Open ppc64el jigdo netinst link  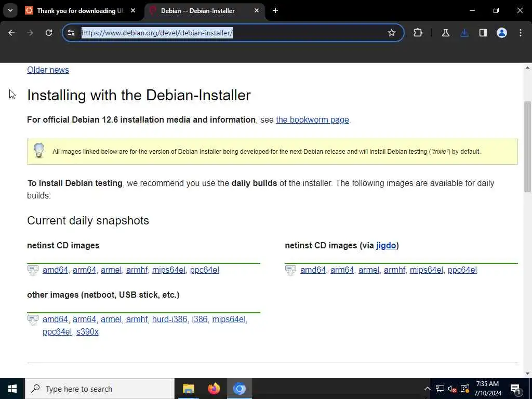pyautogui.click(x=462, y=270)
